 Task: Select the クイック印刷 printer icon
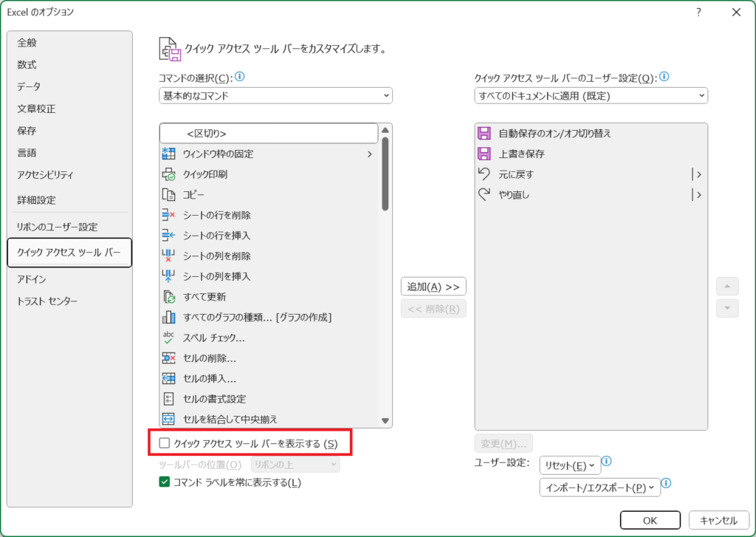click(x=168, y=174)
